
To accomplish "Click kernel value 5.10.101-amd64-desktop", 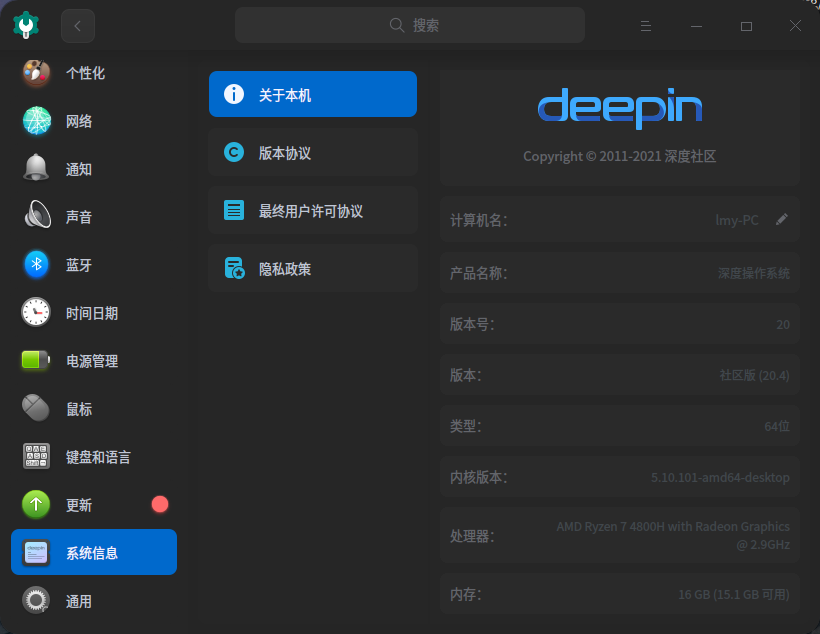I will (x=720, y=477).
